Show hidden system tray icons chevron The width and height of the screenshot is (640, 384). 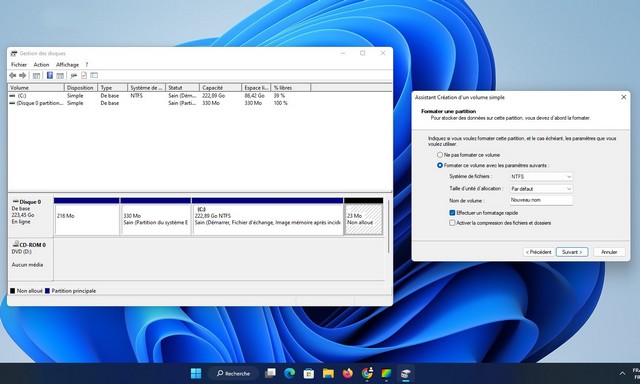tap(622, 373)
